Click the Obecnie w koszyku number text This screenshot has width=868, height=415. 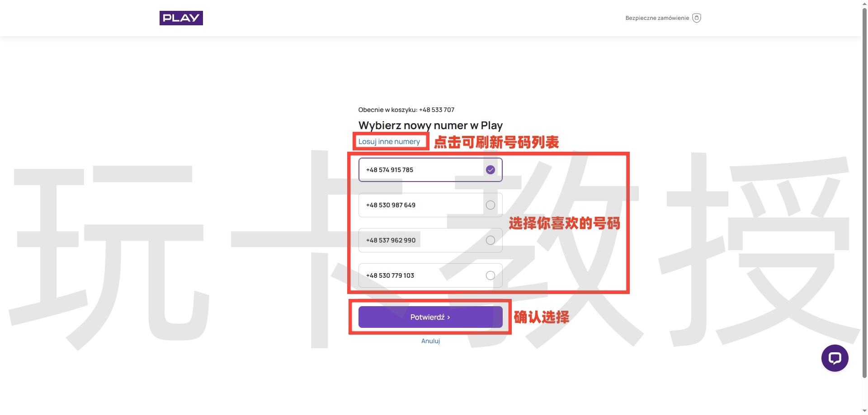click(x=406, y=110)
